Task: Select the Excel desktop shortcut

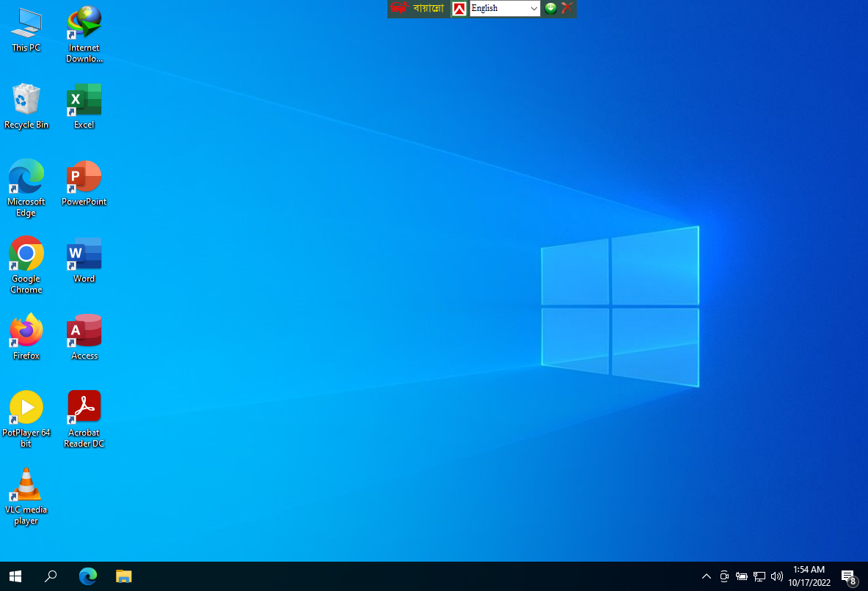Action: (84, 100)
